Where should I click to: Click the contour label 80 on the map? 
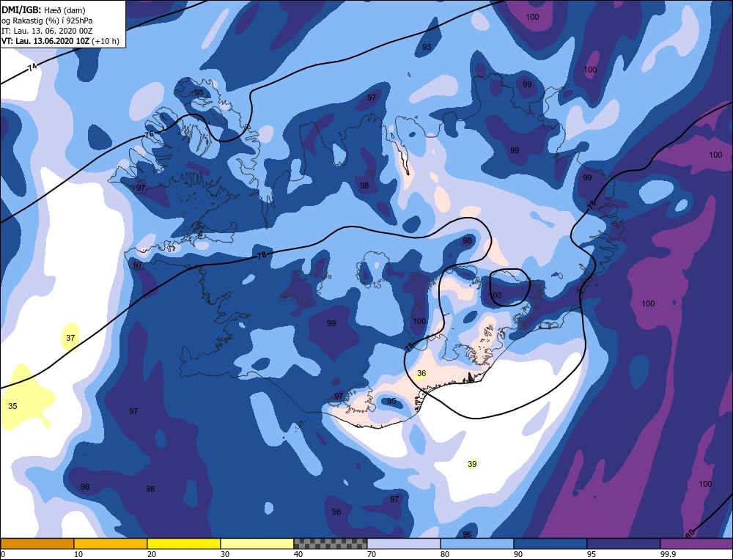690,533
